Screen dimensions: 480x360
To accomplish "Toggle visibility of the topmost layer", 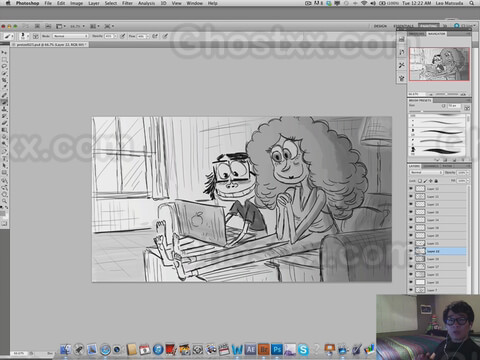I will [x=411, y=189].
